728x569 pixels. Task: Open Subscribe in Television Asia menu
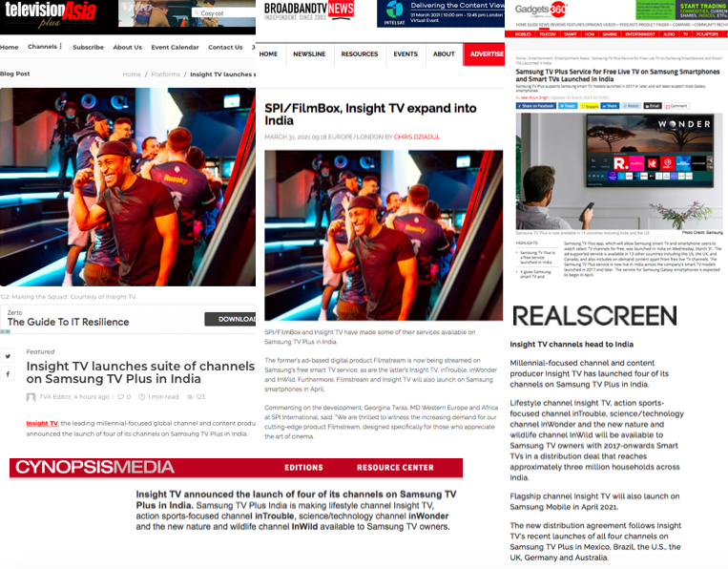[88, 47]
